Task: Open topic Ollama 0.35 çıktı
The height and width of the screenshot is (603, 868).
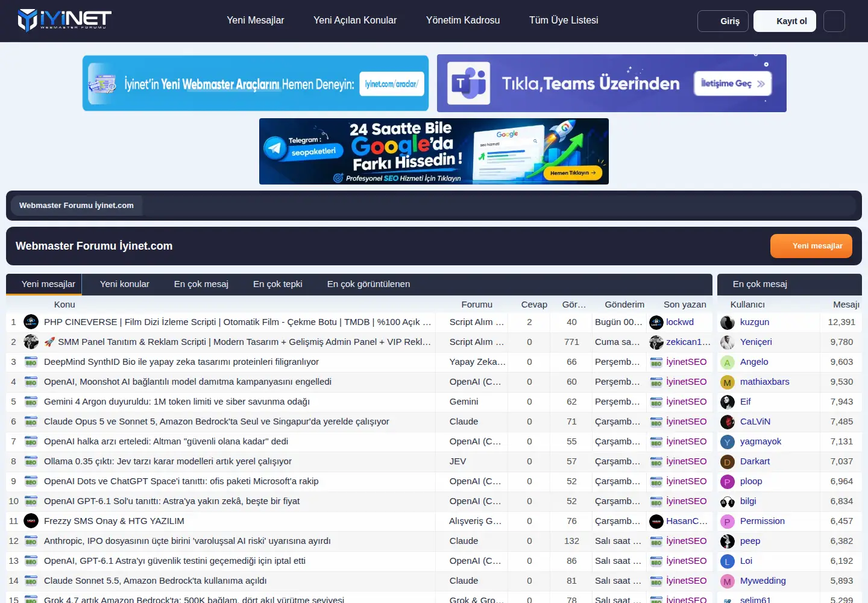Action: 168,461
